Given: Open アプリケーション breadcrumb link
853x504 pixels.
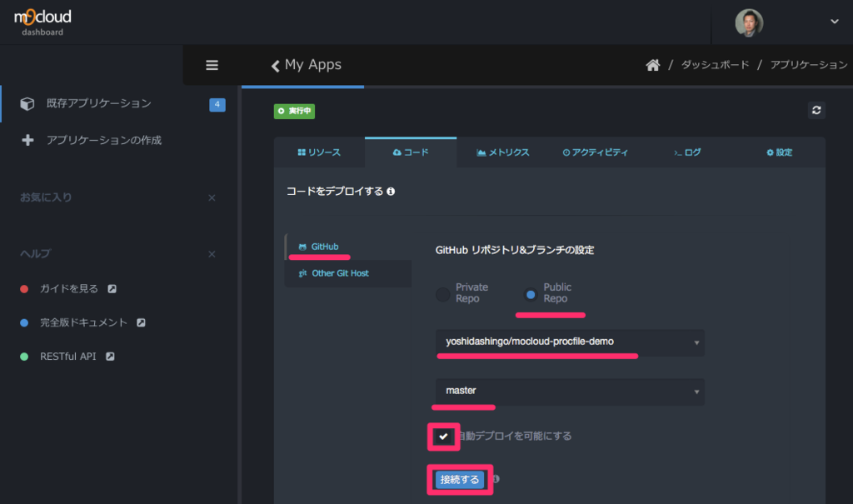Looking at the screenshot, I should point(808,65).
